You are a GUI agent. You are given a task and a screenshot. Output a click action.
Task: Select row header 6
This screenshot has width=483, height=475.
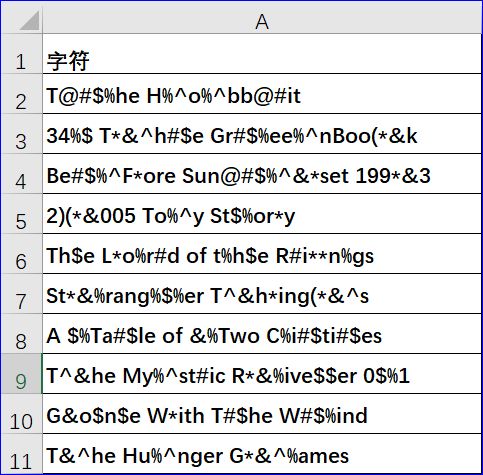(x=22, y=254)
